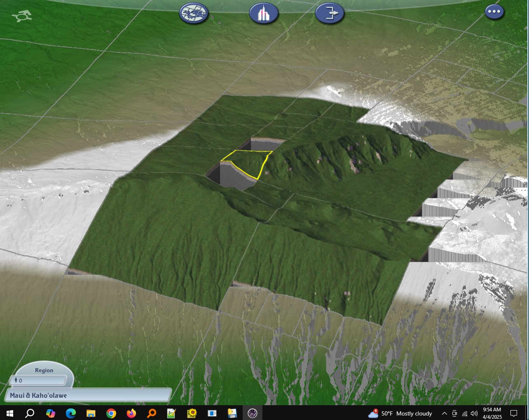Open the Region View options globe button
This screenshot has height=420, width=529.
(194, 13)
